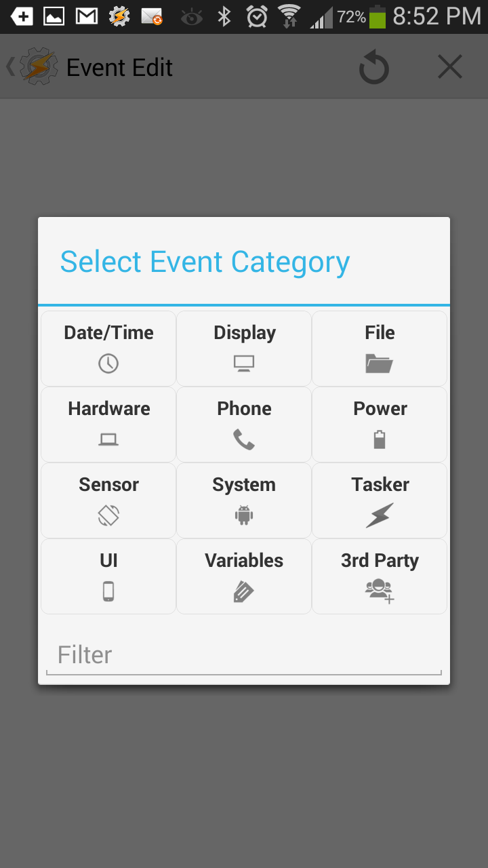Choose the Tasker lightning bolt category
This screenshot has height=868, width=488.
380,500
